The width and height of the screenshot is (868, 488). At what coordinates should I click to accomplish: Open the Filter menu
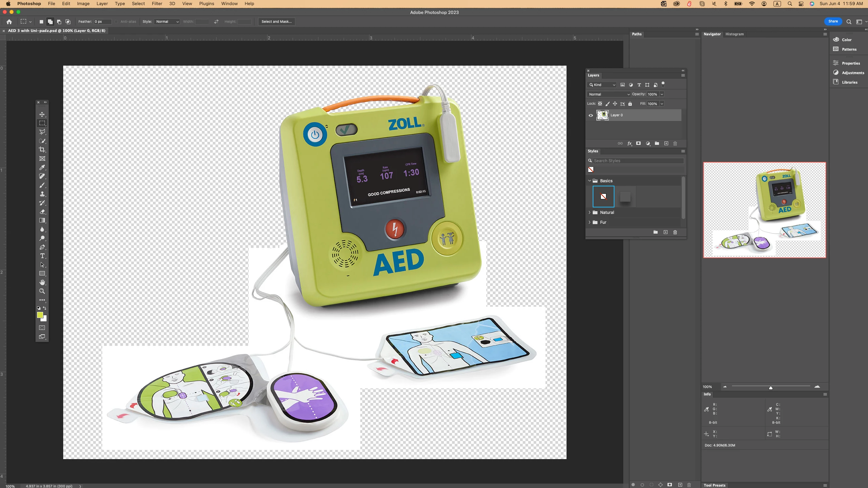[157, 3]
